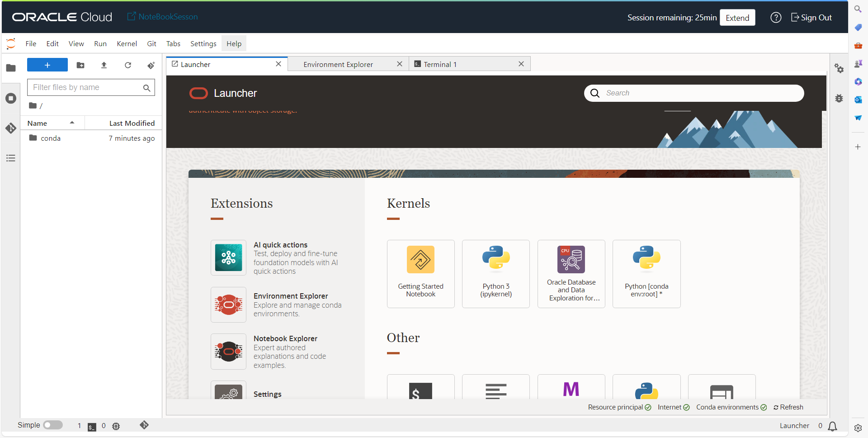This screenshot has height=438, width=868.
Task: Open the Table of Contents sidebar icon
Action: [x=11, y=158]
